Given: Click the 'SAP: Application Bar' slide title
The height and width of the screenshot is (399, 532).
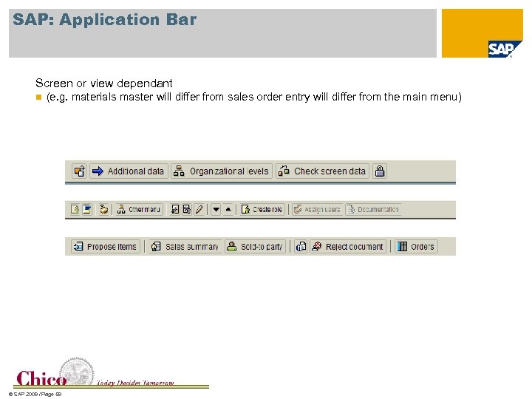Looking at the screenshot, I should (x=104, y=20).
